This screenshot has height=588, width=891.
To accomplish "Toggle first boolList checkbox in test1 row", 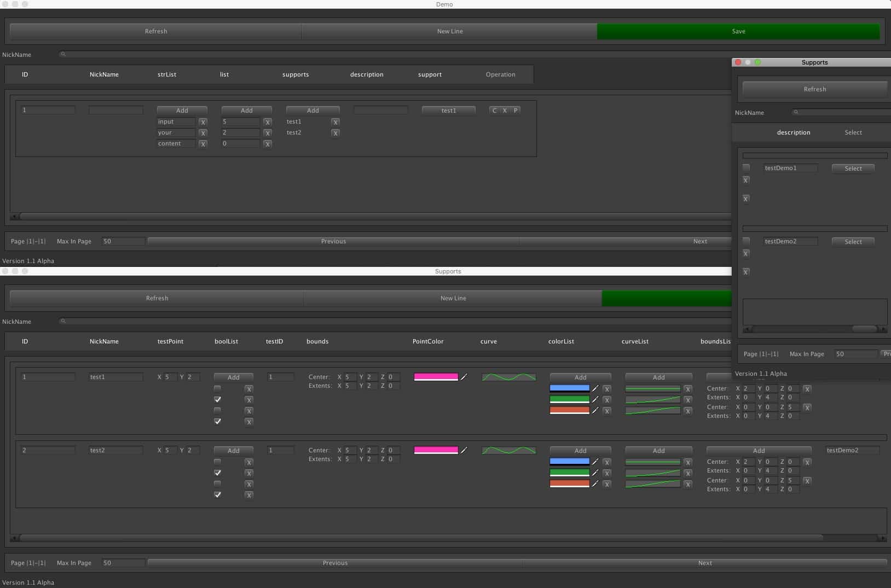I will [217, 388].
